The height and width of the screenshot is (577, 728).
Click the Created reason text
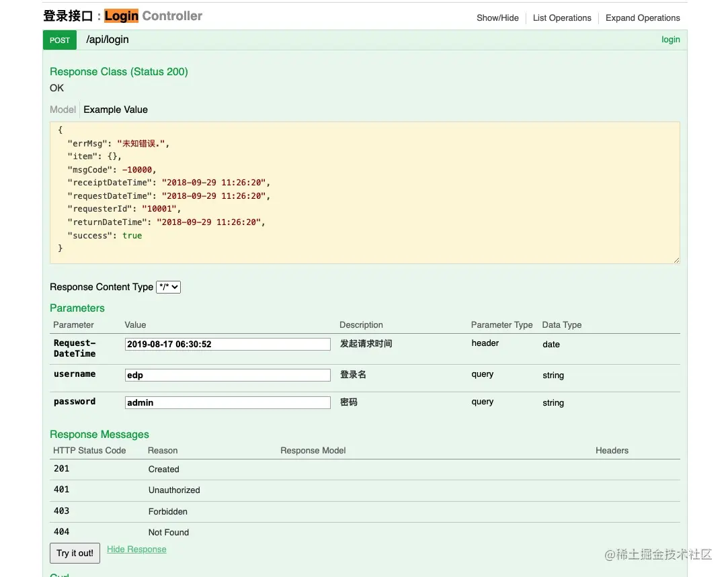(163, 469)
